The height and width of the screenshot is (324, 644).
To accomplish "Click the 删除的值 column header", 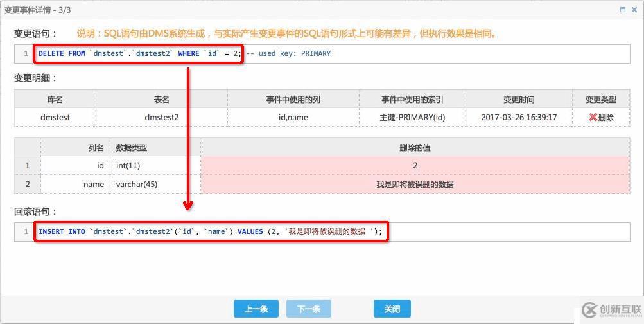I will tap(415, 148).
